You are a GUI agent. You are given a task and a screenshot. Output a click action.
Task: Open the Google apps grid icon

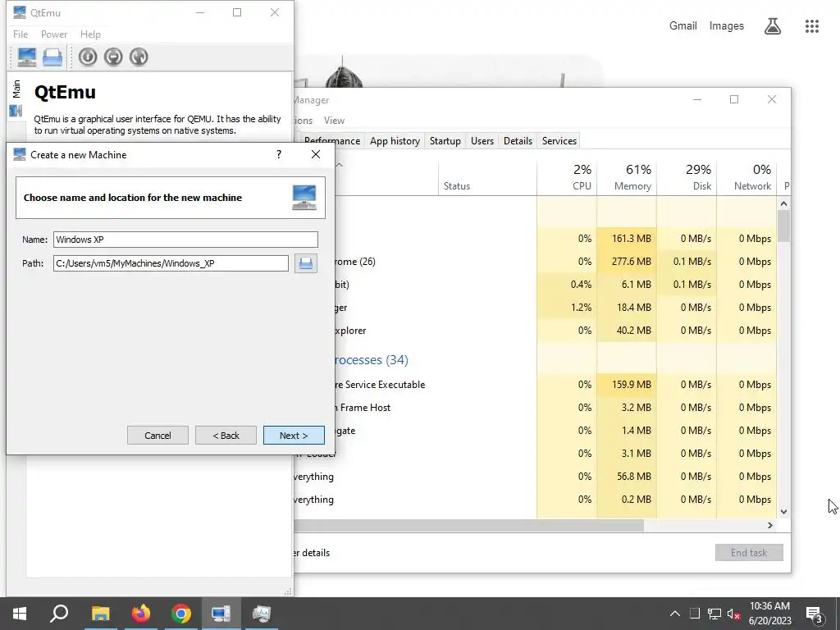pos(812,25)
